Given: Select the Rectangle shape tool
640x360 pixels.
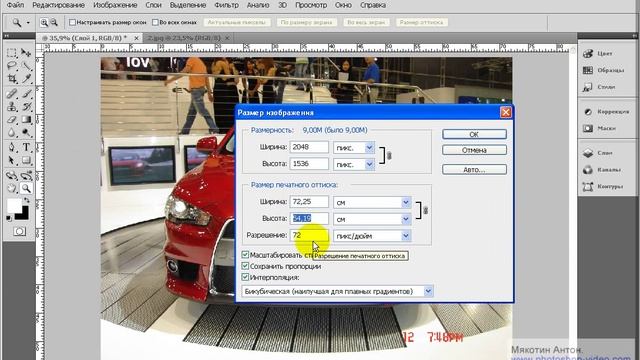Looking at the screenshot, I should (26, 160).
